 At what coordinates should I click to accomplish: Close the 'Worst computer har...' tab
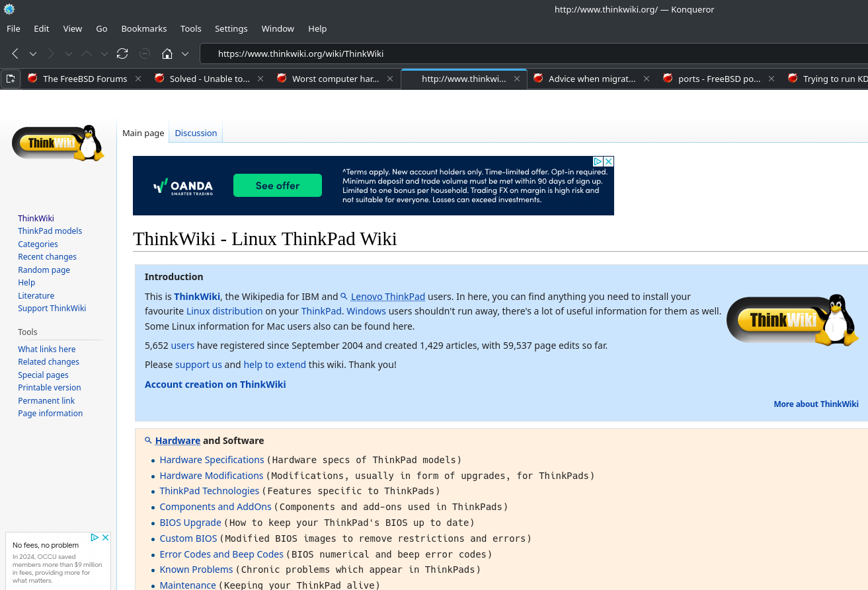(390, 79)
